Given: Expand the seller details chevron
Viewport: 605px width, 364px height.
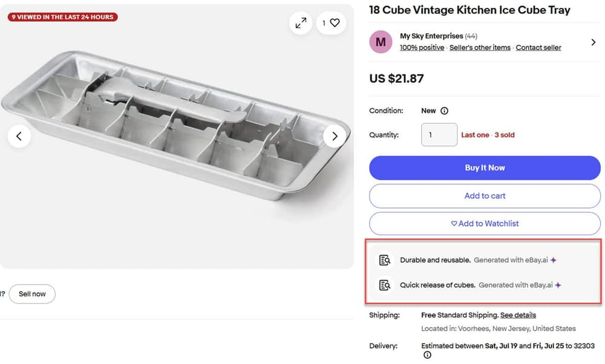Looking at the screenshot, I should click(593, 42).
